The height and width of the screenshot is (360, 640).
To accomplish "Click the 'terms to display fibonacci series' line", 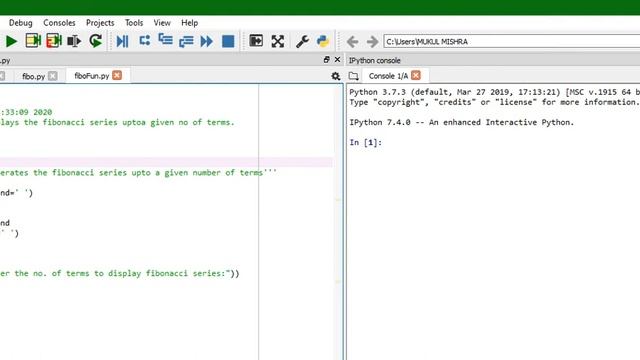I will [x=120, y=273].
